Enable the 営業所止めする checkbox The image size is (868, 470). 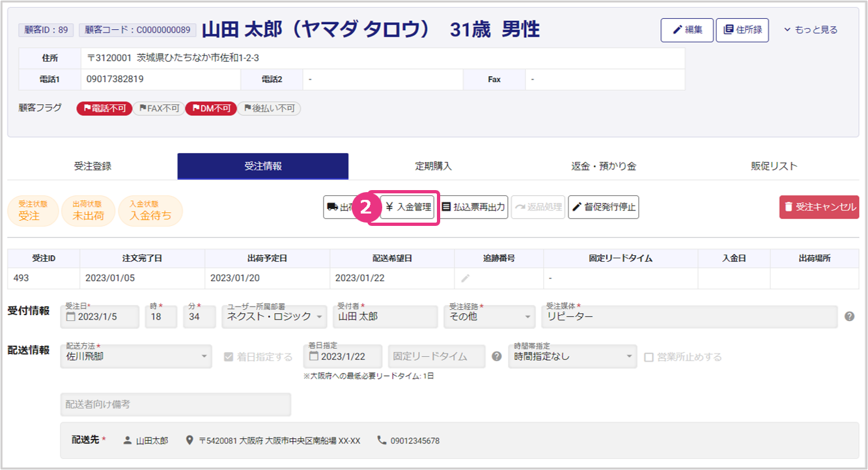click(649, 357)
